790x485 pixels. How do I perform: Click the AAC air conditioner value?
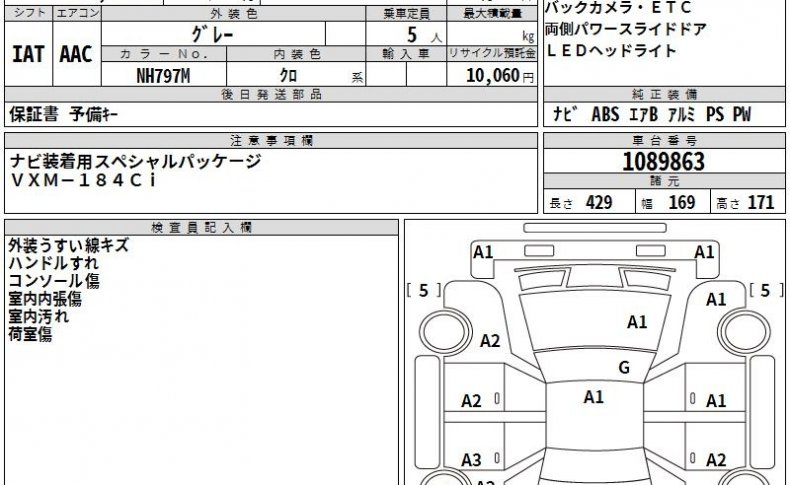coord(76,54)
